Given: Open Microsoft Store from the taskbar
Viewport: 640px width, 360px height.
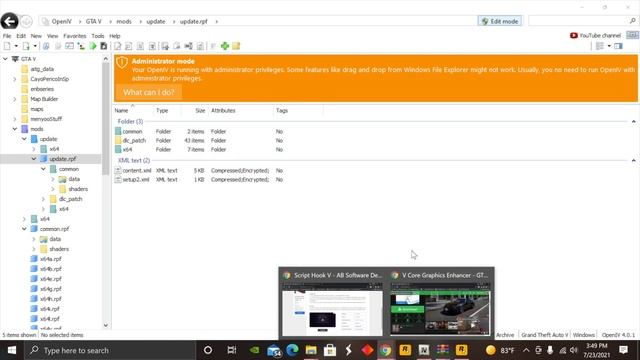Looking at the screenshot, I should pyautogui.click(x=330, y=350).
